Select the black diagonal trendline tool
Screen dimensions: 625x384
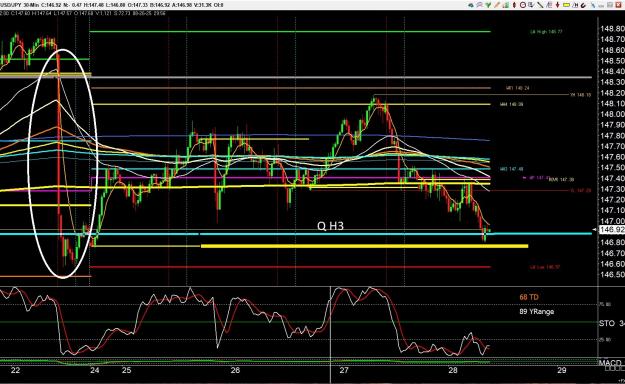pos(540,5)
